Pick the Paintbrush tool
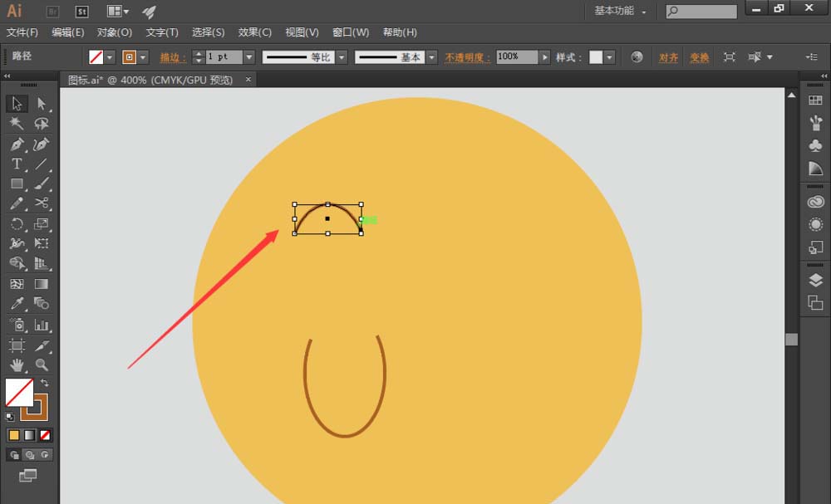 [x=42, y=183]
